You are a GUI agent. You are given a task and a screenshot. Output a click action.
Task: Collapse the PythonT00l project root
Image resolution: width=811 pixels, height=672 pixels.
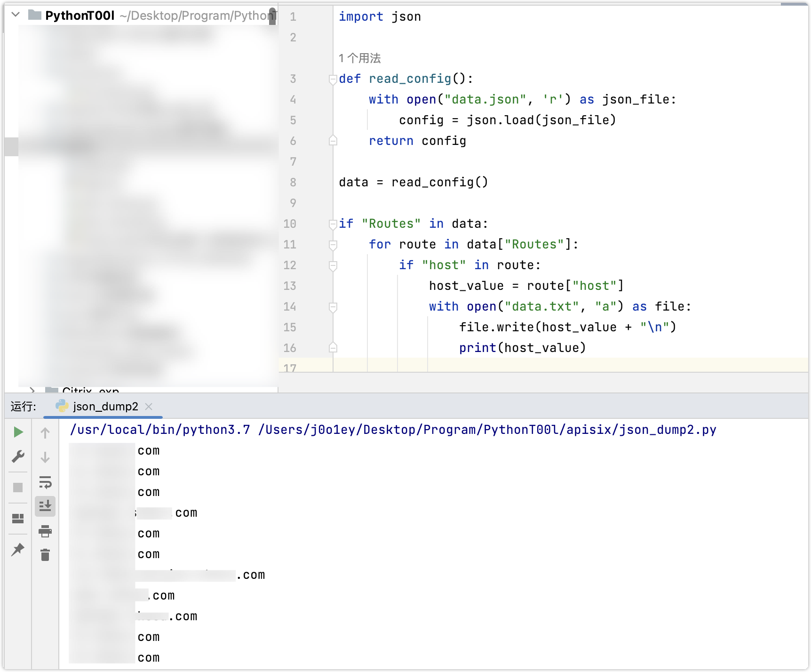[16, 15]
